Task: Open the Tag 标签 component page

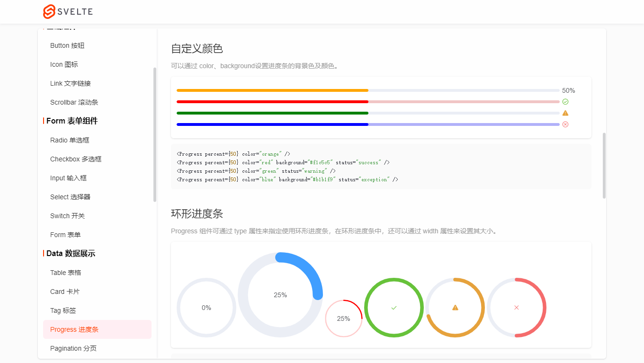Action: click(62, 310)
